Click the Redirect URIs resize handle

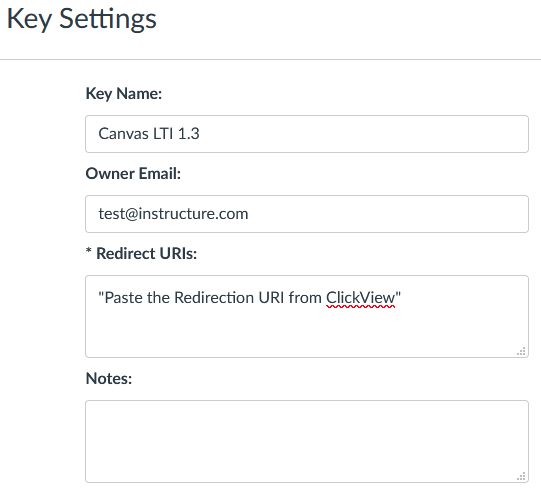click(x=521, y=351)
